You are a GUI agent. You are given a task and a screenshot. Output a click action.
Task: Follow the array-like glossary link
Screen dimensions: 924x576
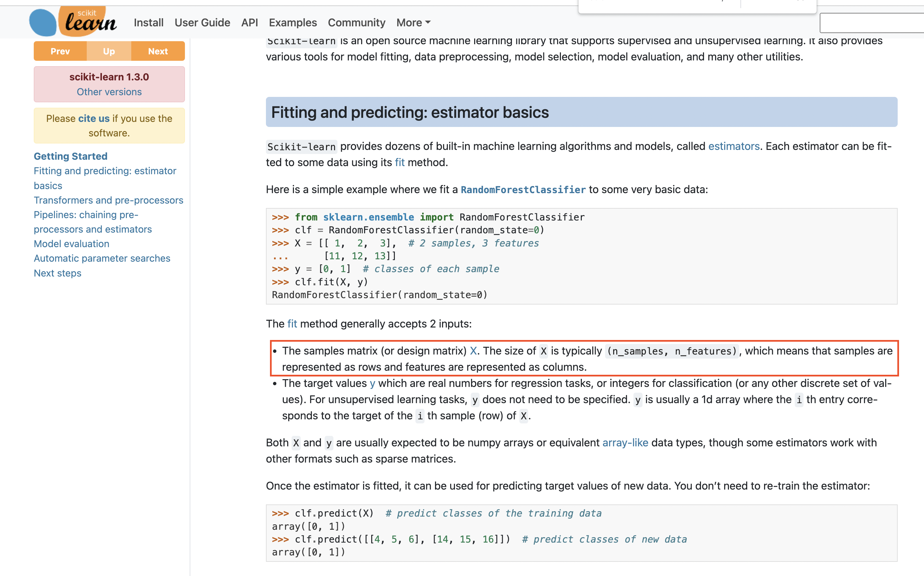(x=625, y=443)
